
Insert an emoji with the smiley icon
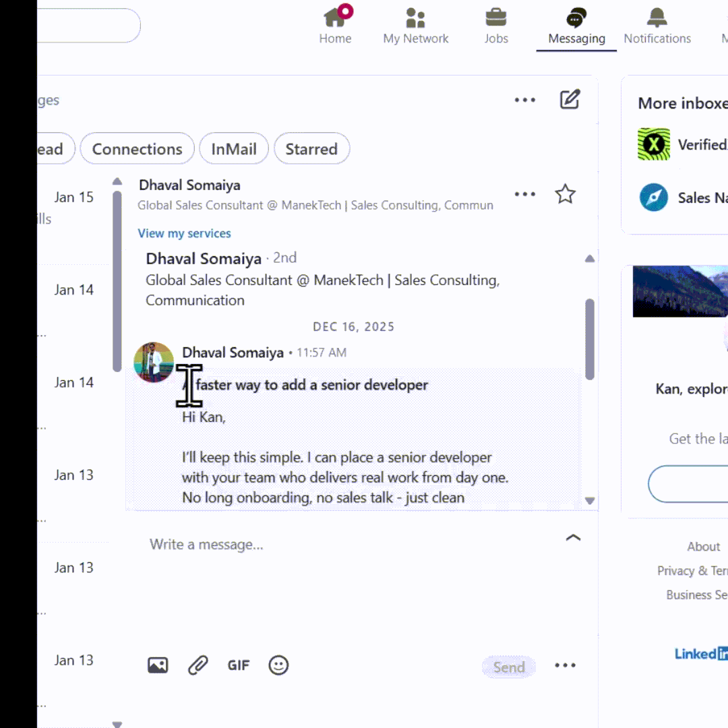click(x=278, y=665)
